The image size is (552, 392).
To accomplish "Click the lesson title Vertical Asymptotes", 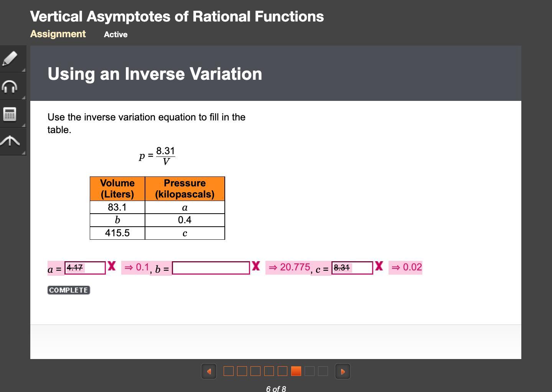I will click(177, 16).
